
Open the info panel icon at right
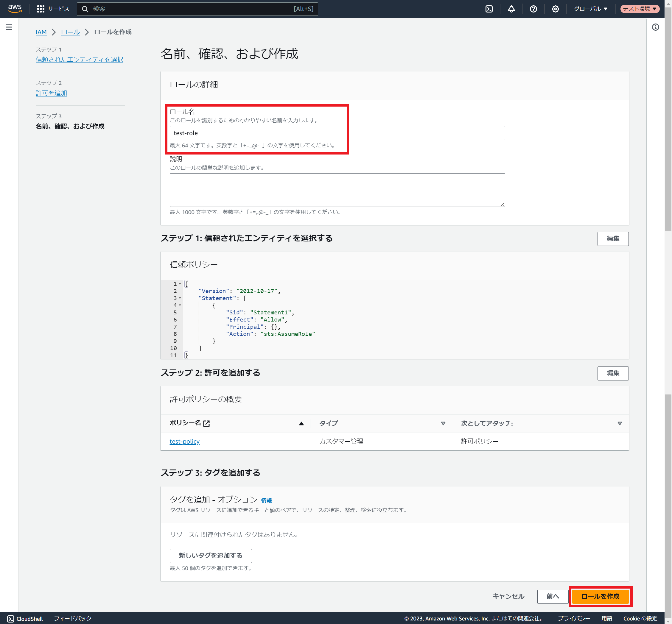655,27
